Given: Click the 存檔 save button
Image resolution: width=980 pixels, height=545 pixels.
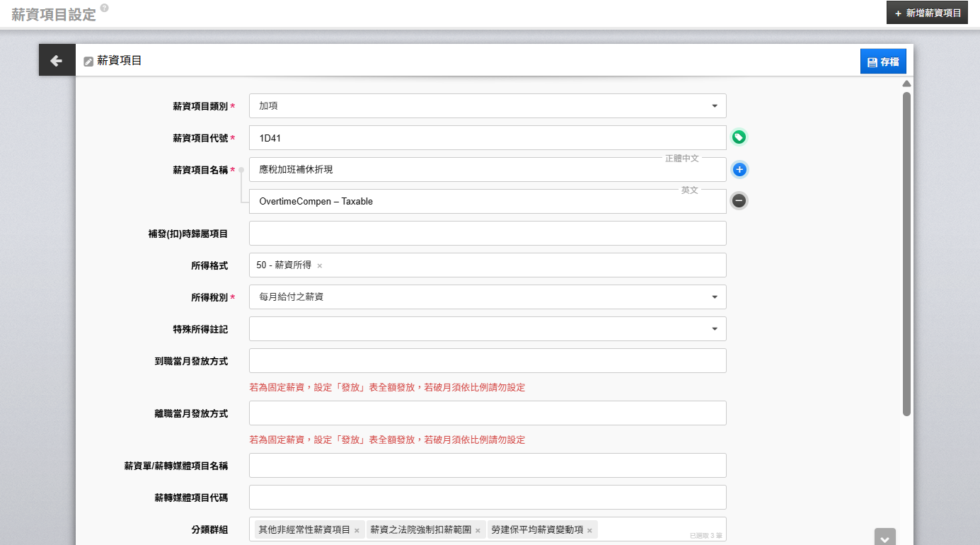Looking at the screenshot, I should [882, 62].
